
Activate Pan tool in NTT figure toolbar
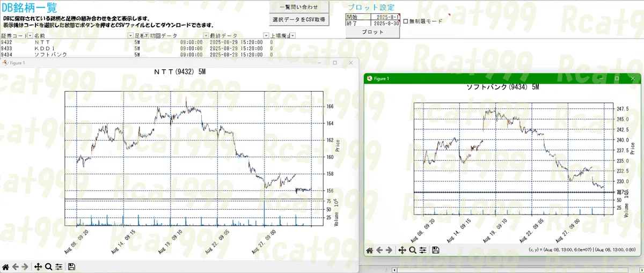point(38,267)
